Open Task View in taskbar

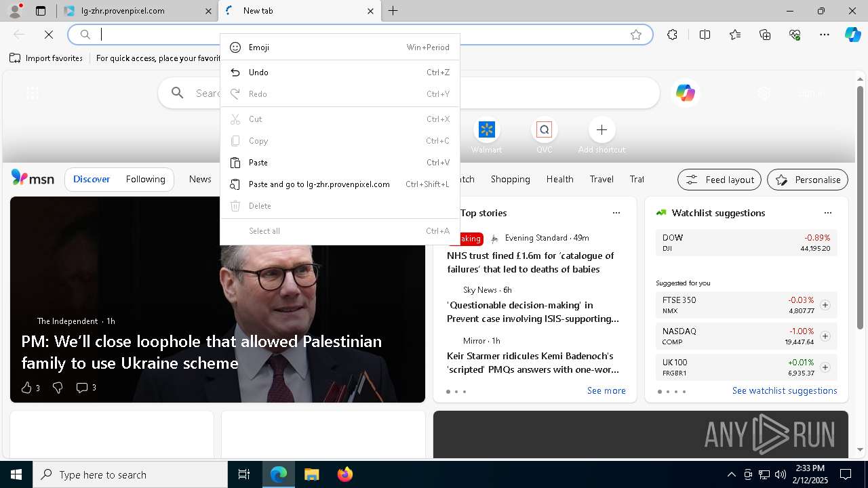[x=244, y=474]
